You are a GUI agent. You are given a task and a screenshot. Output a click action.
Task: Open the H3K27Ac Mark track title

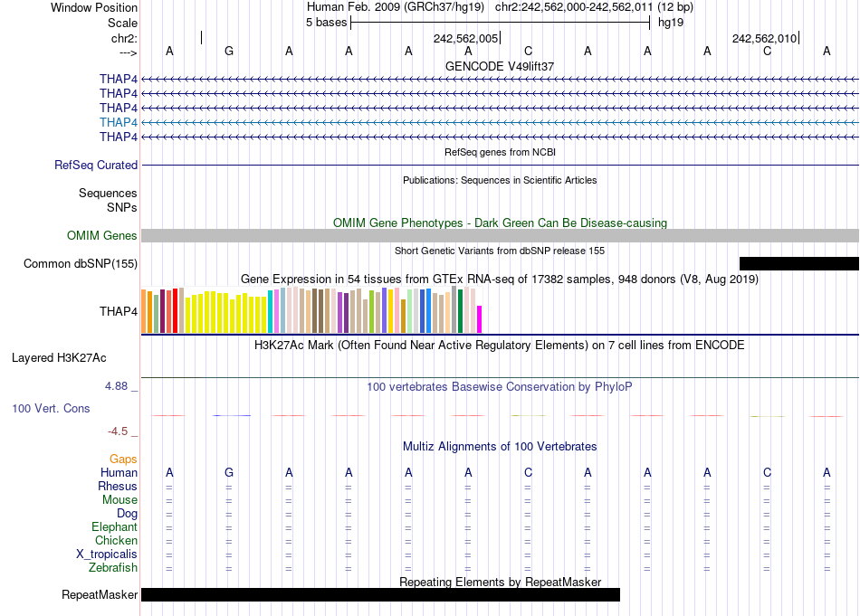point(500,346)
